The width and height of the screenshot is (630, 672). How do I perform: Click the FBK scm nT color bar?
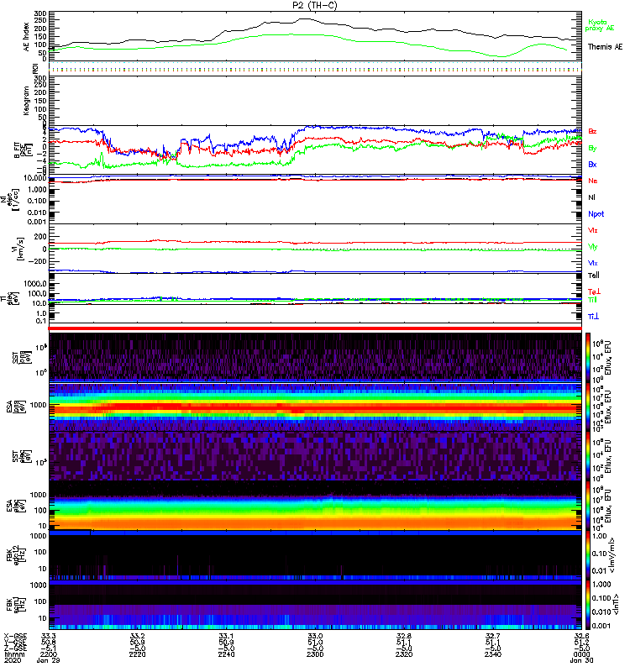587,605
